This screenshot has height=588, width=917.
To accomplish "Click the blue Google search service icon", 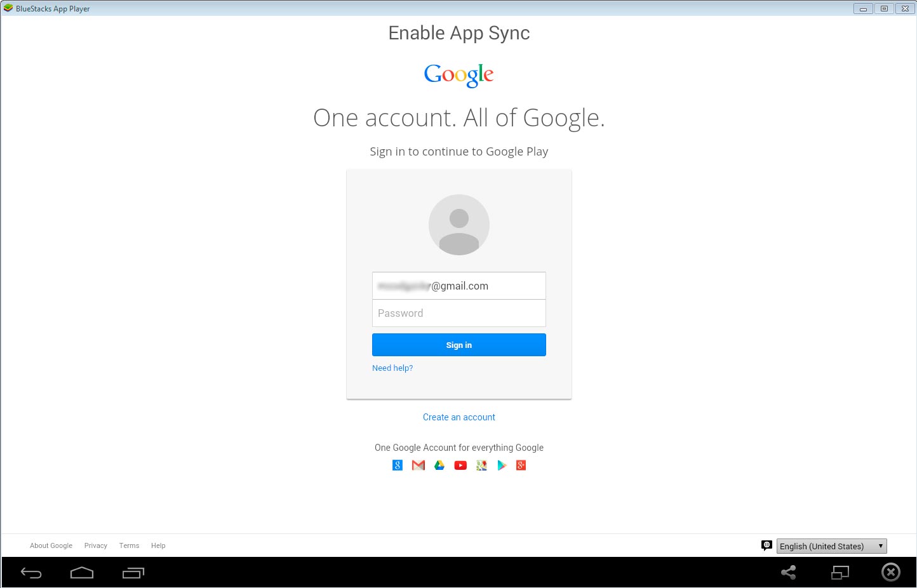I will click(x=398, y=465).
